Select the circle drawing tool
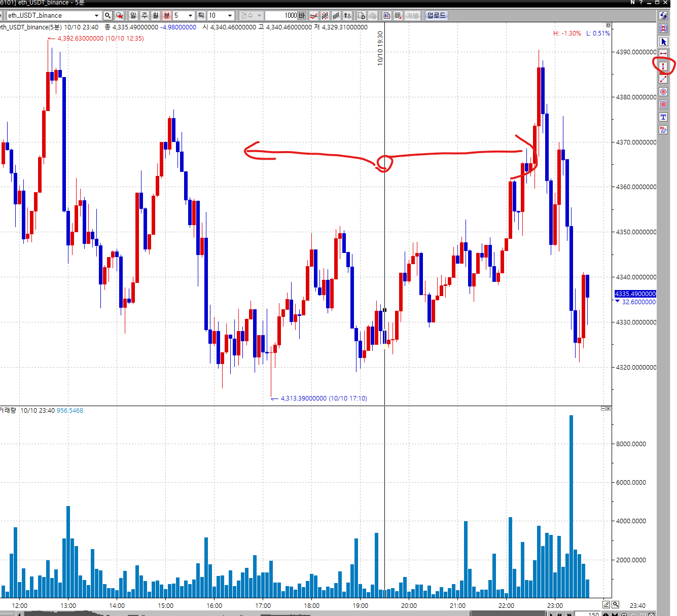 tap(663, 92)
